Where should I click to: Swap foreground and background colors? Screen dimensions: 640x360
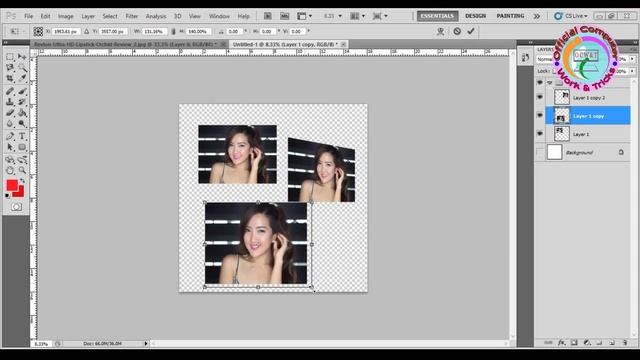[x=22, y=180]
